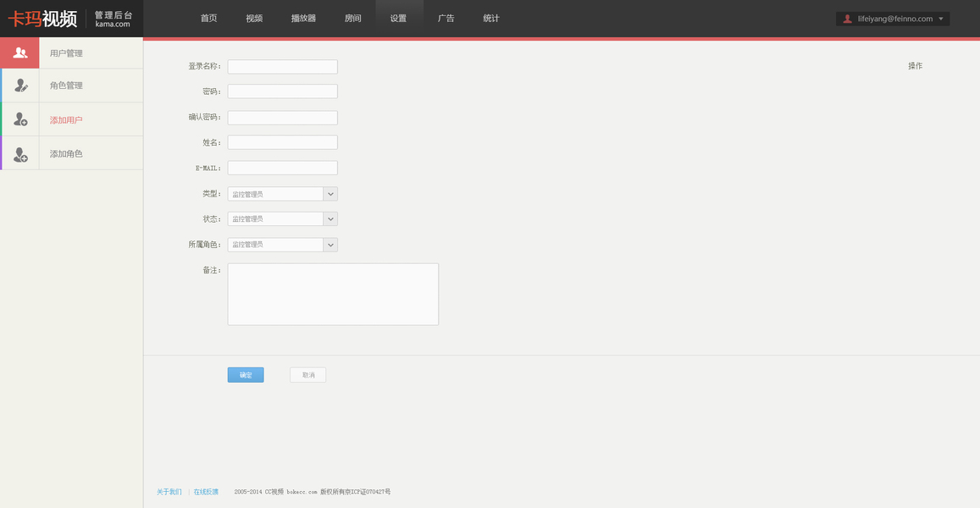Open the 所属角色 dropdown arrow

tap(330, 245)
